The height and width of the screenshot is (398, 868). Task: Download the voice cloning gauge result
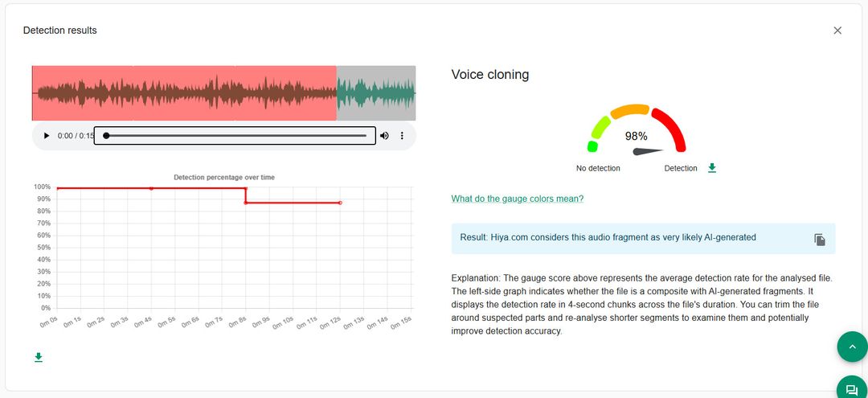[x=712, y=168]
